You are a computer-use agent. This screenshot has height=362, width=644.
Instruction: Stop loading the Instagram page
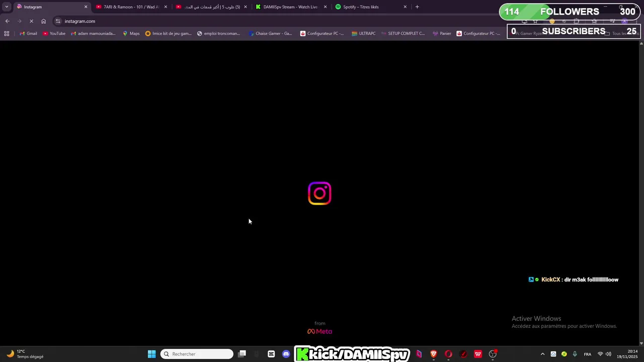click(31, 21)
